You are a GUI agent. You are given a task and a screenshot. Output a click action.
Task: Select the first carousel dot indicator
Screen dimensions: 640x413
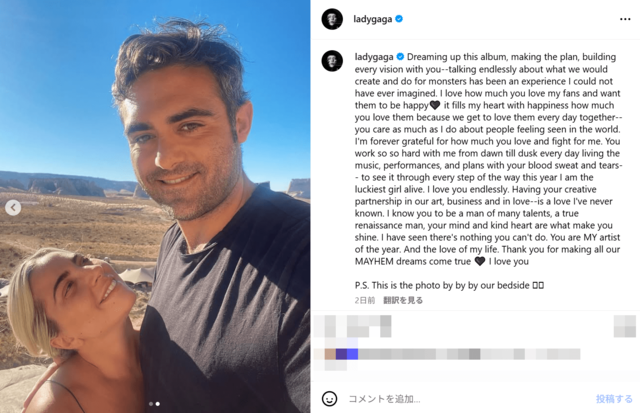(x=151, y=404)
